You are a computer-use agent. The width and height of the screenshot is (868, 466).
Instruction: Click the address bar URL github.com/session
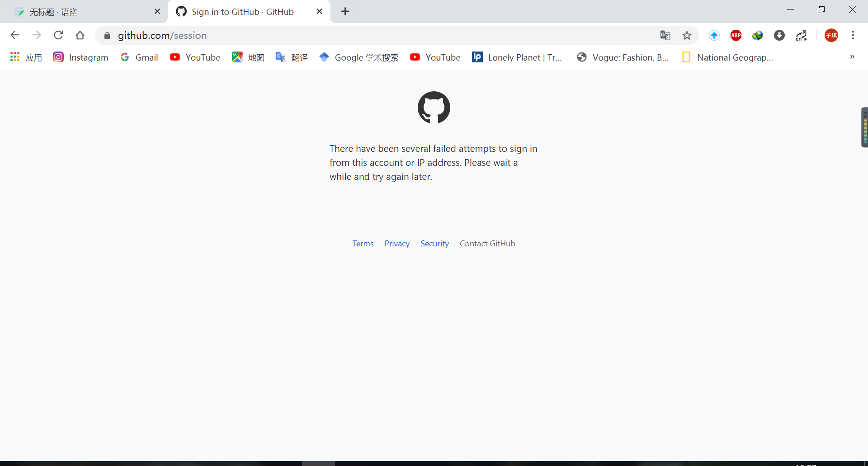(162, 36)
